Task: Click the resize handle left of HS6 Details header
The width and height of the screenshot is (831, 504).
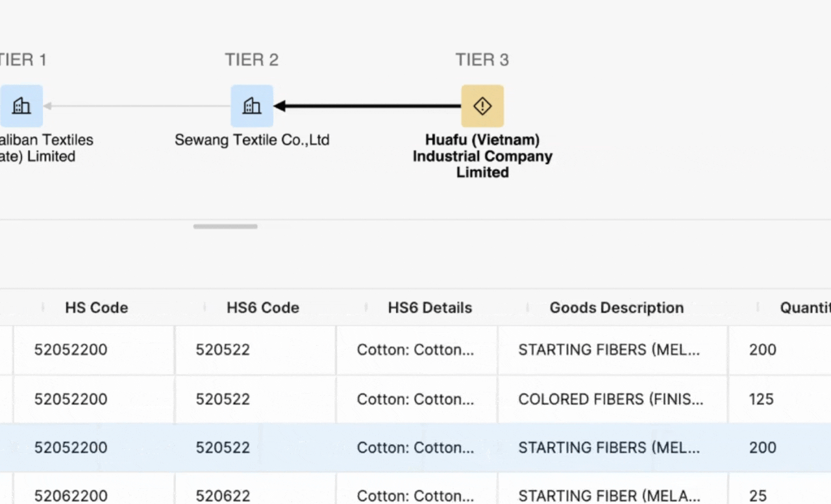Action: [366, 307]
